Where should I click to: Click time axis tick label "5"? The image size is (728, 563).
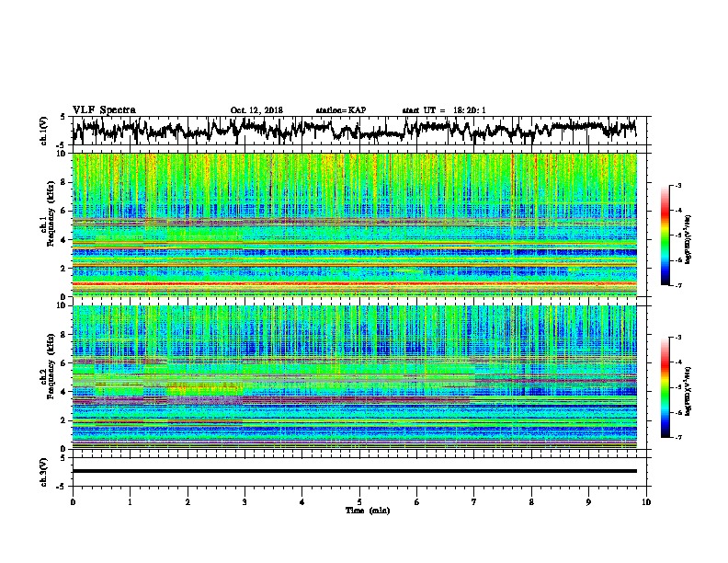359,502
